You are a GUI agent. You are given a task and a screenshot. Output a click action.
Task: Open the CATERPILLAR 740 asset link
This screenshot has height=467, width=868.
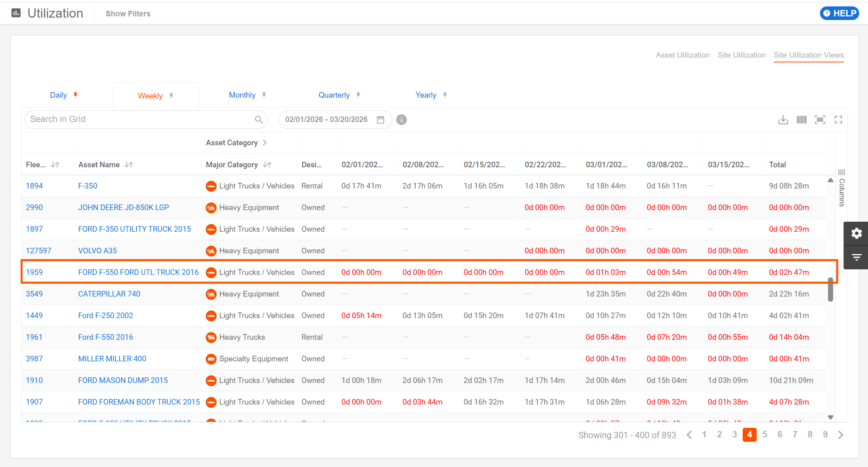point(109,294)
